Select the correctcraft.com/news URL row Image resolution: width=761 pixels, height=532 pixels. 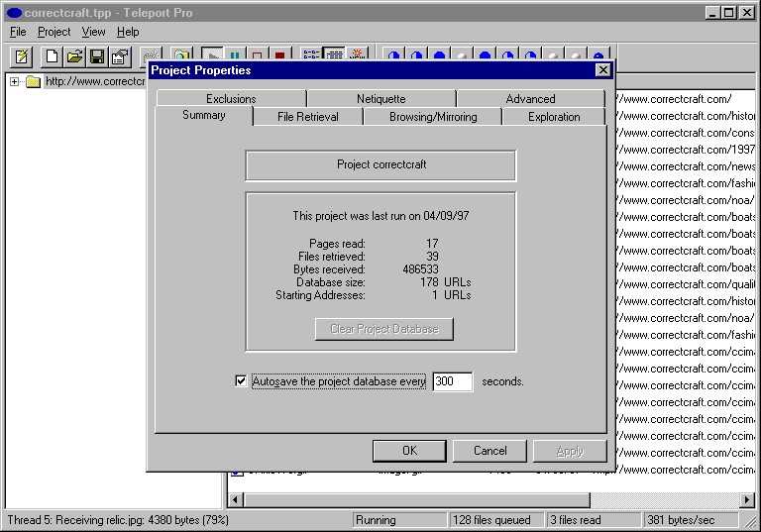(686, 166)
